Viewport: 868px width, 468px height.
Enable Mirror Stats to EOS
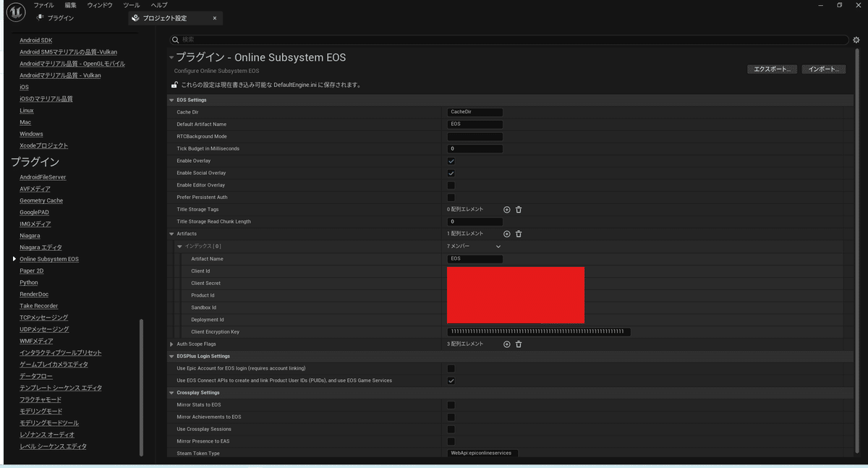click(451, 404)
